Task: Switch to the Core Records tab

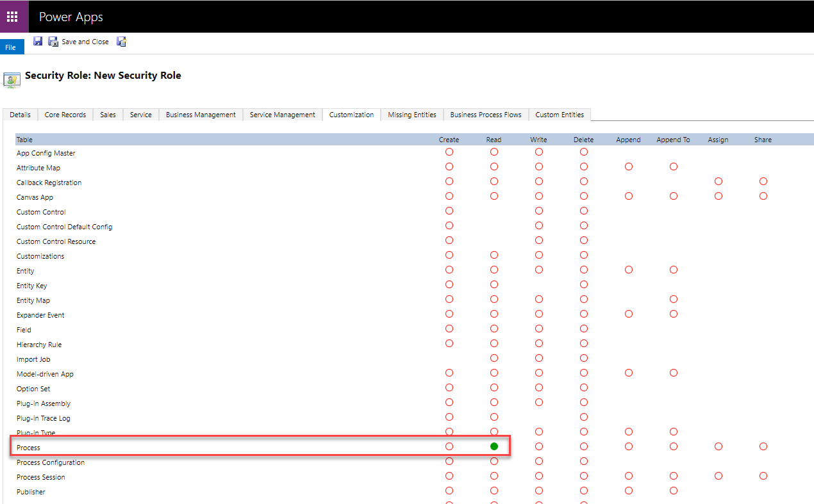Action: [65, 115]
